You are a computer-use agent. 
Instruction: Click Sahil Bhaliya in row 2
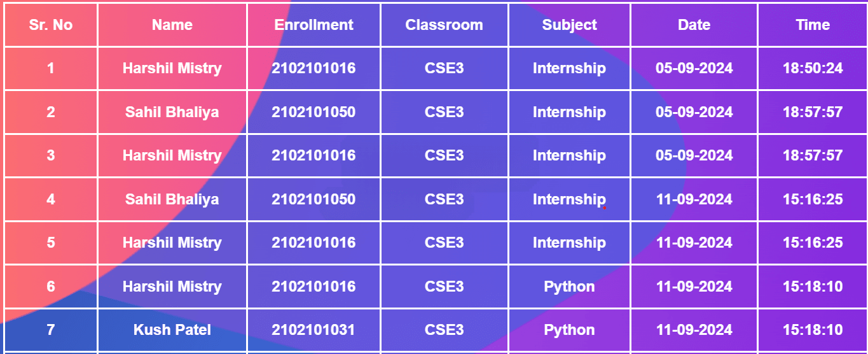[172, 112]
